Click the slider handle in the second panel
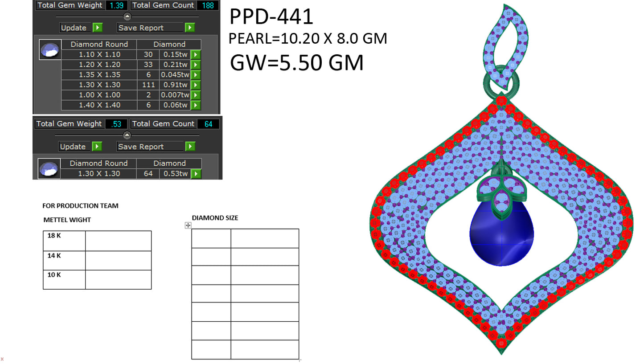The height and width of the screenshot is (364, 644). (x=127, y=135)
